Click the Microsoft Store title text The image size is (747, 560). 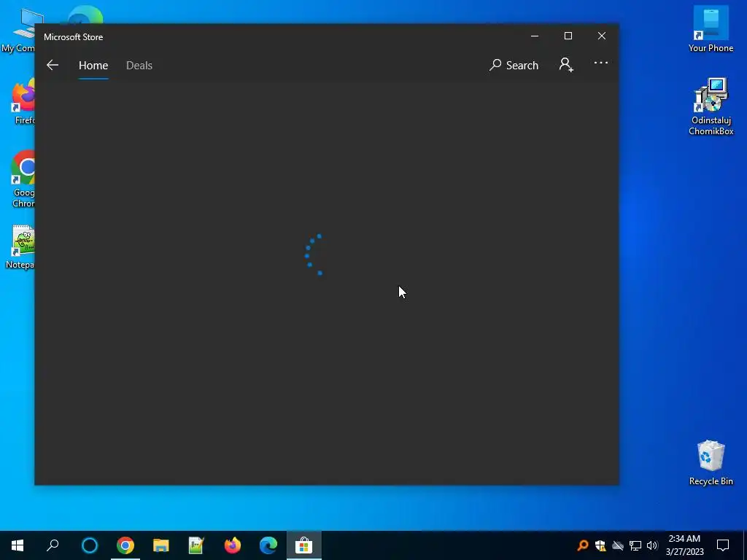(x=74, y=36)
